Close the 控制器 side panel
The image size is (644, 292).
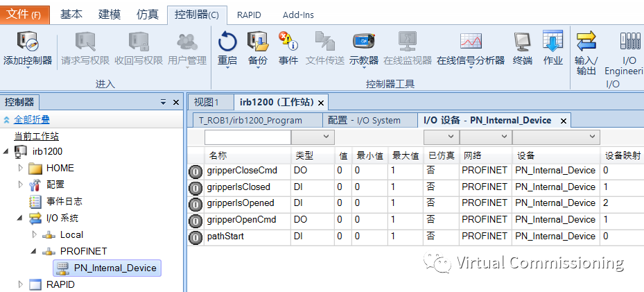click(x=176, y=102)
